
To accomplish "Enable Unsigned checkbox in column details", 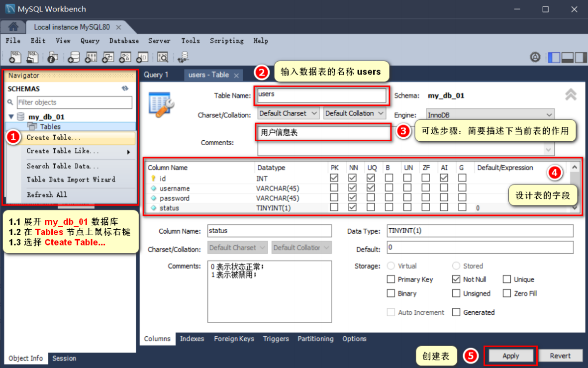I will pos(456,293).
